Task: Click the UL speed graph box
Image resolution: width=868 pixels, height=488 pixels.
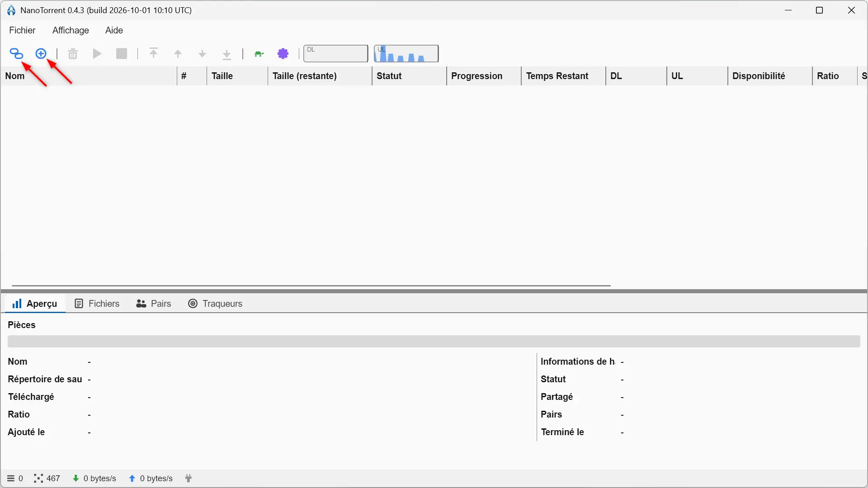Action: pos(406,54)
